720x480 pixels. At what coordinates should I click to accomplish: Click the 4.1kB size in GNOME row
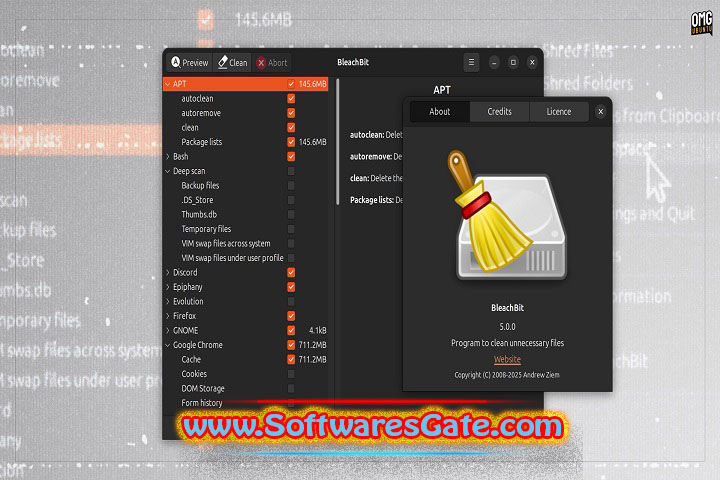(x=317, y=330)
